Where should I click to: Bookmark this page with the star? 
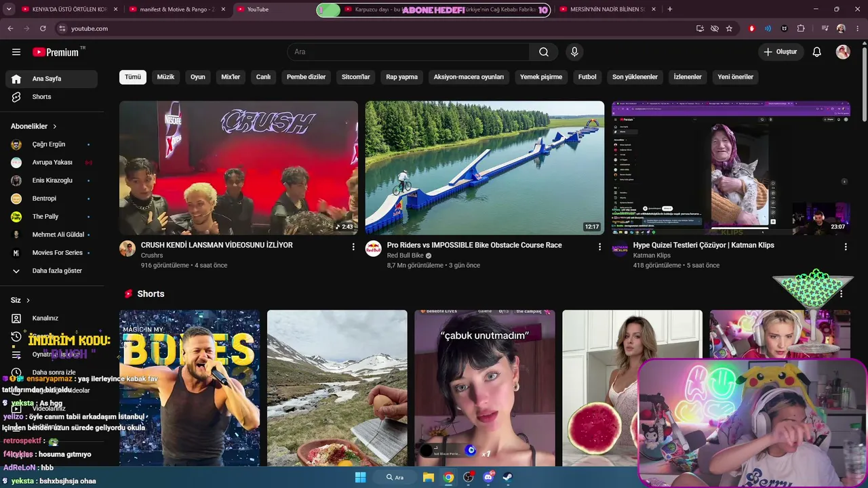729,28
